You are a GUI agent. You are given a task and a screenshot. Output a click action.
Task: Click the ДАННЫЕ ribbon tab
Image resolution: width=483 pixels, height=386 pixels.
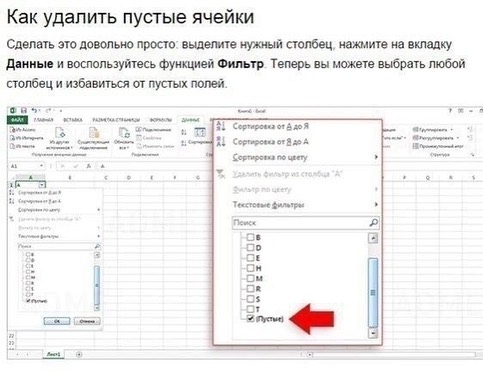[191, 120]
